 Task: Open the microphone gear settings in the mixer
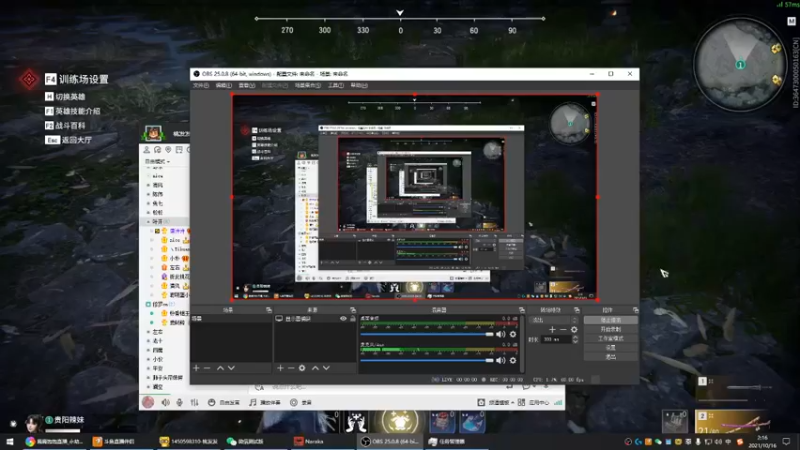point(513,360)
